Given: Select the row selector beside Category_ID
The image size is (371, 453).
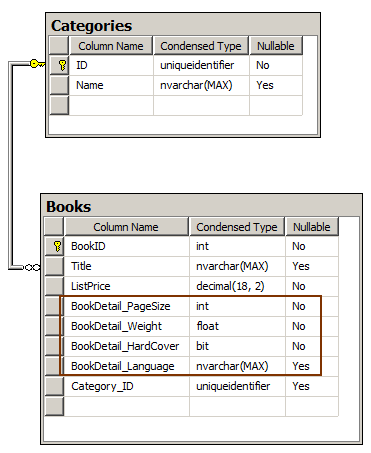Looking at the screenshot, I should pos(54,386).
